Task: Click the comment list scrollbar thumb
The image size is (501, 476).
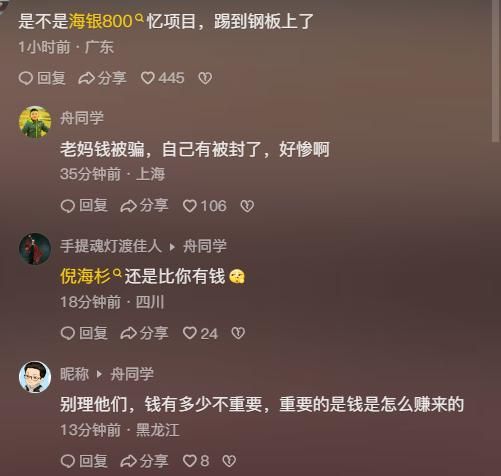Action: [x=496, y=71]
